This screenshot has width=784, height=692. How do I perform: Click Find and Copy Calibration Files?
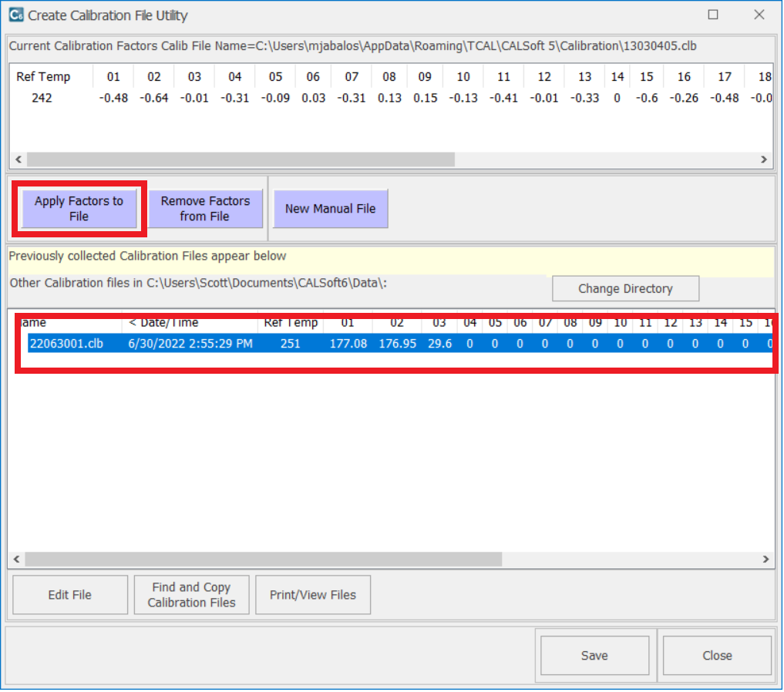click(191, 594)
